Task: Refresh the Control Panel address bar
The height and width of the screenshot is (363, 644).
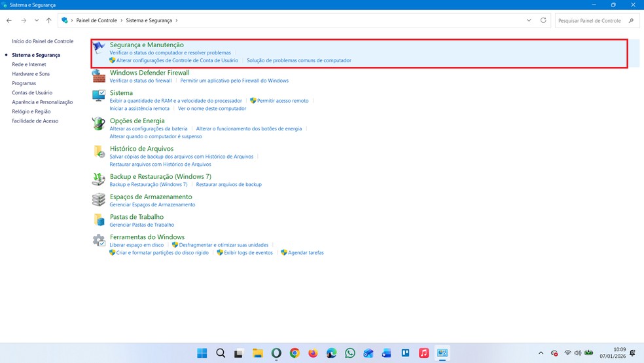Action: point(543,20)
